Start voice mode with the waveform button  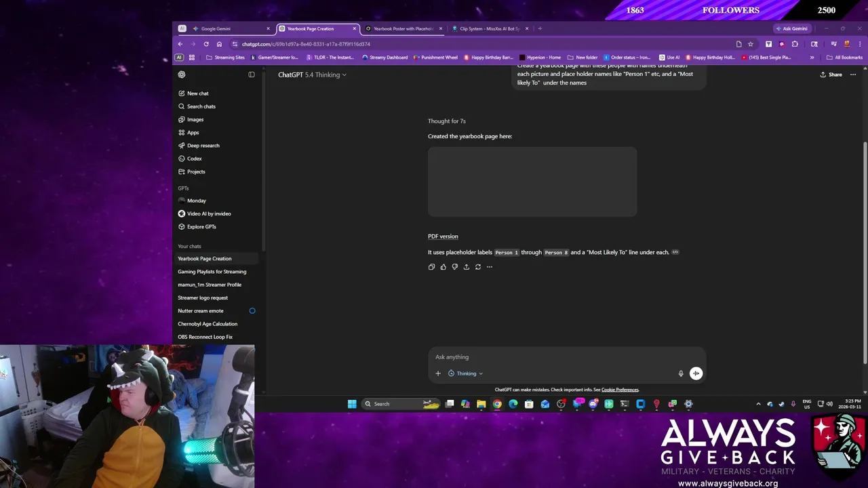[x=696, y=373]
